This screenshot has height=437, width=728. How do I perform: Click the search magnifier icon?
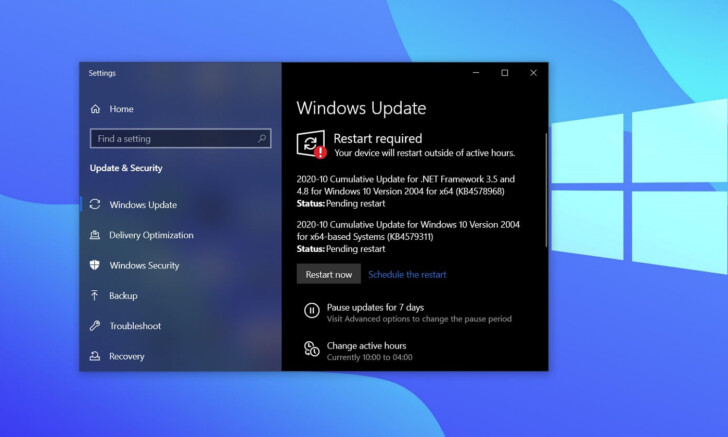tap(262, 138)
